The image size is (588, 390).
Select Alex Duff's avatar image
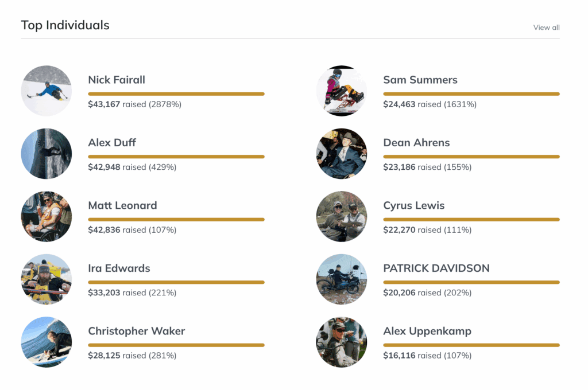pyautogui.click(x=47, y=154)
